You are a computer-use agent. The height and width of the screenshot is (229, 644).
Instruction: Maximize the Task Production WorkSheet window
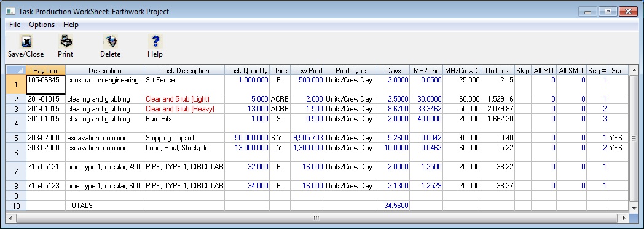tap(608, 12)
